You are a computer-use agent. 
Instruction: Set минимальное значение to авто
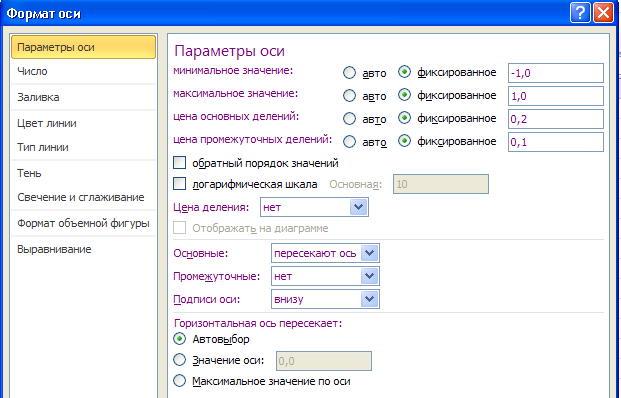point(349,73)
